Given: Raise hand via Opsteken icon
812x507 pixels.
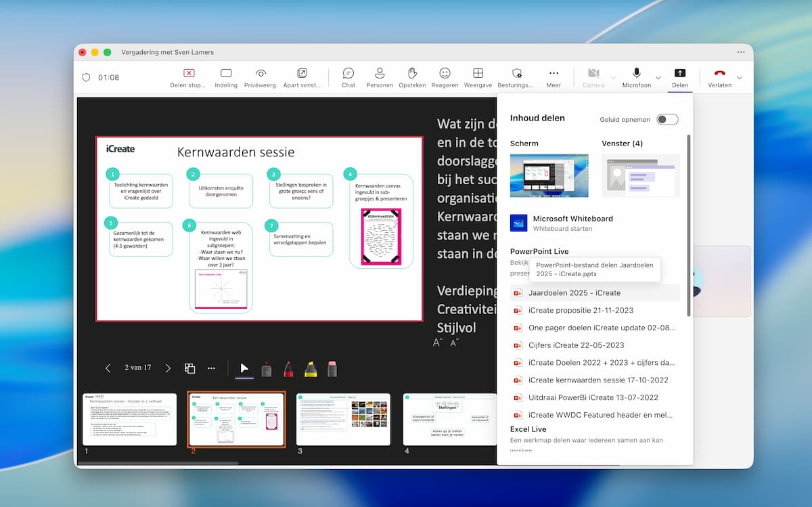Looking at the screenshot, I should click(x=412, y=76).
